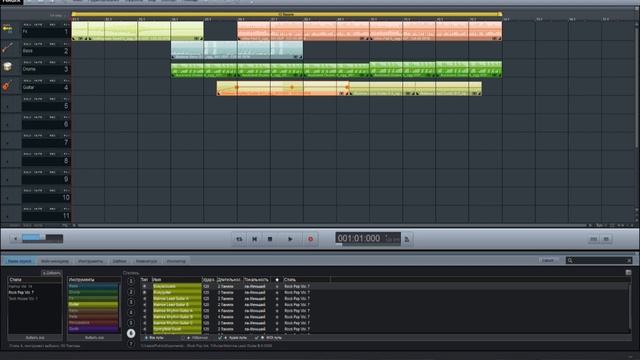Toggle the 'Избранное' favorites checkbox
This screenshot has width=640, height=360.
pyautogui.click(x=183, y=338)
